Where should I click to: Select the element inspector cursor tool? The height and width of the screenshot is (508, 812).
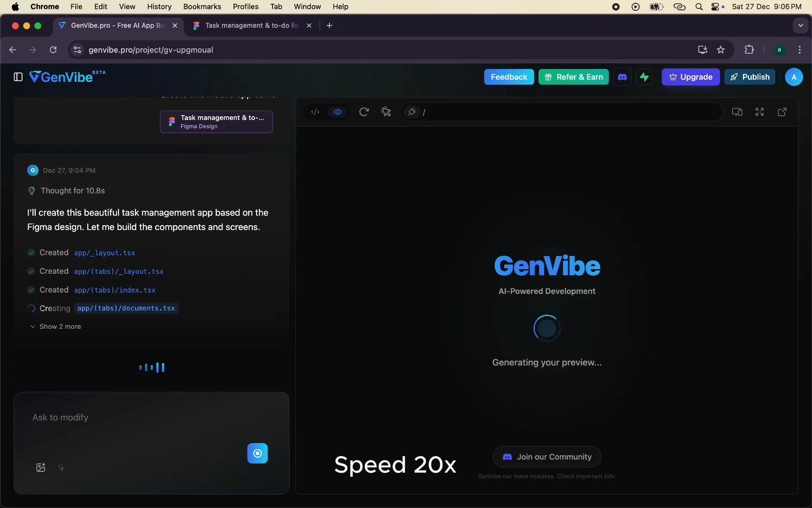point(386,111)
